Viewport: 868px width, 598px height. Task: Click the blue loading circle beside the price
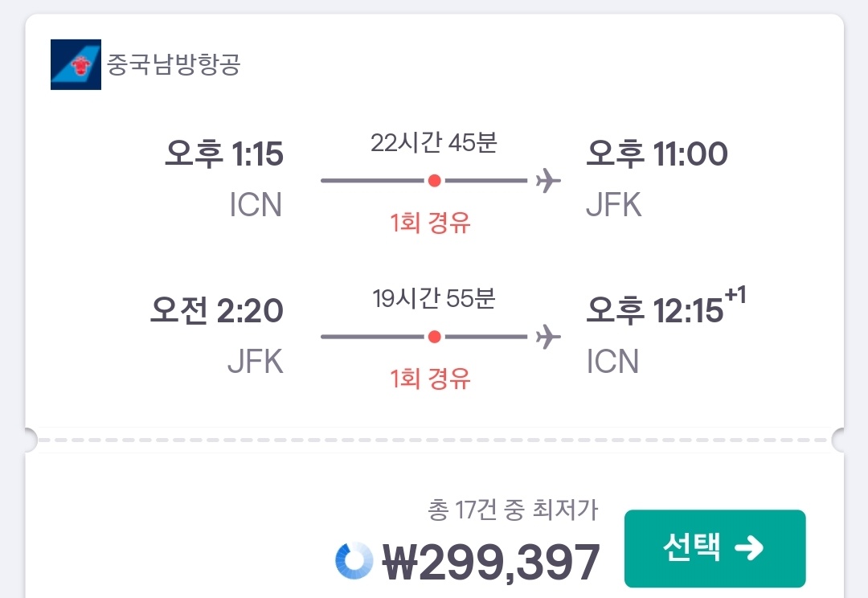coord(354,560)
